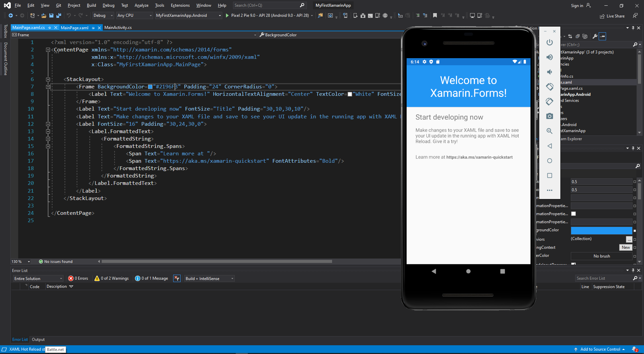The image size is (644, 354).
Task: Navigate backward with the toolbar back arrow
Action: (x=11, y=15)
